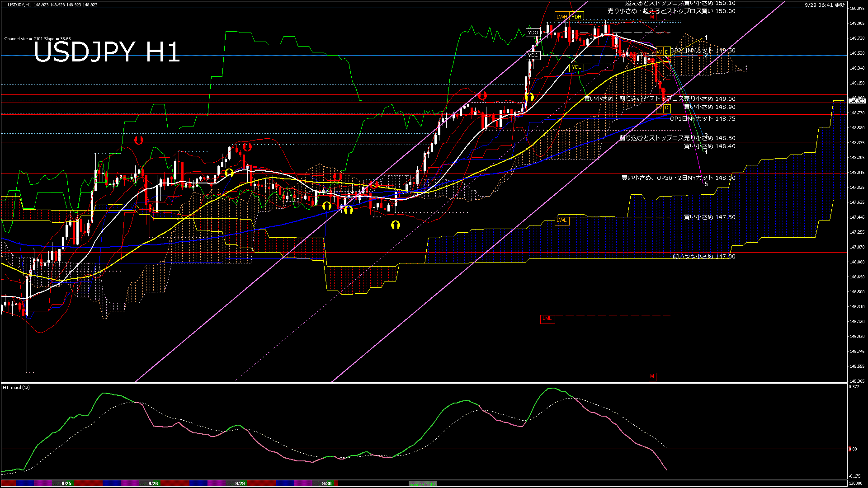Viewport: 868px width, 488px height.
Task: Click the lowest yellow up-arrow signal
Action: coord(396,225)
